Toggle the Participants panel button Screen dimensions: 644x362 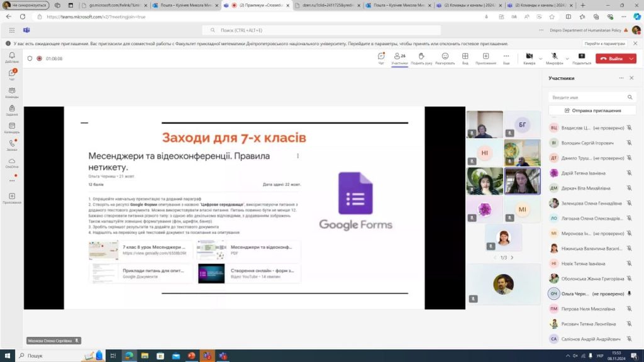coord(399,58)
